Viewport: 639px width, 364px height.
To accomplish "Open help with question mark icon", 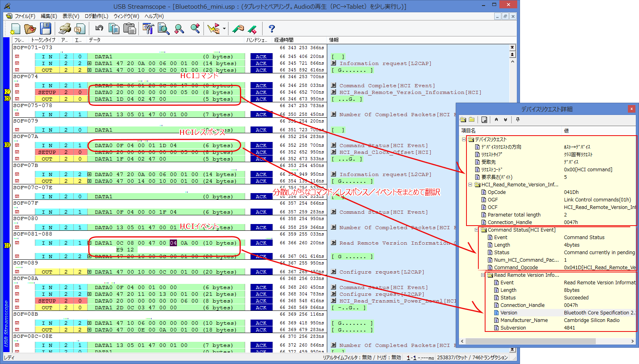I will tap(272, 29).
